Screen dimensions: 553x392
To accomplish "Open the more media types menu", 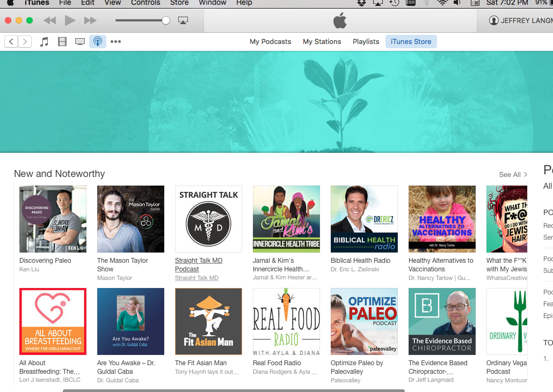I will [x=115, y=42].
